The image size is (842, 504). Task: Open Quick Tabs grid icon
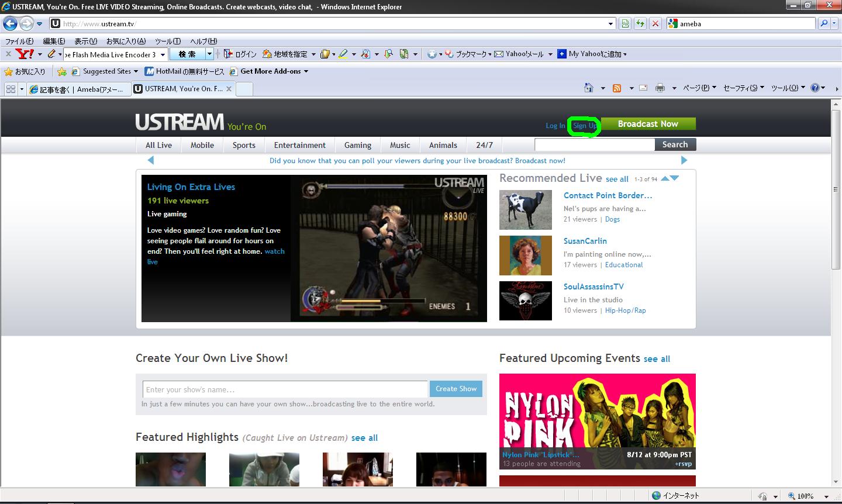[10, 89]
